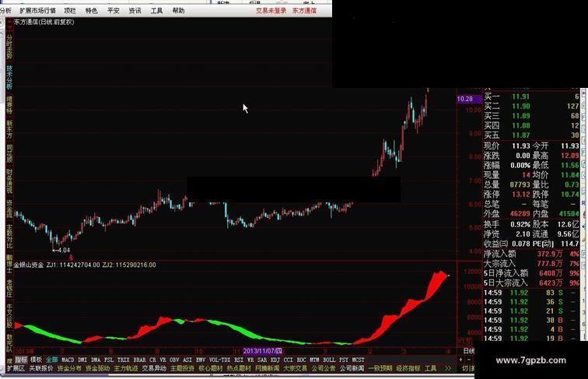Viewport: 588px width, 379px height.
Task: Select the 全部 indicator filter
Action: [x=52, y=360]
